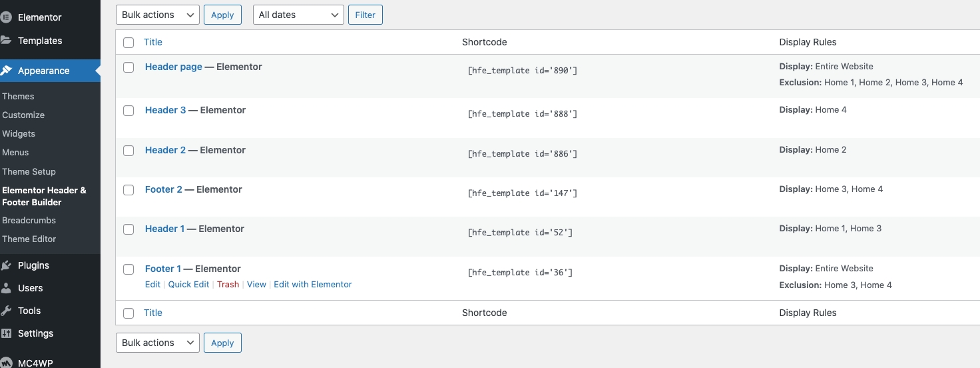Move Footer 1 to Trash
The height and width of the screenshot is (368, 980).
coord(228,284)
